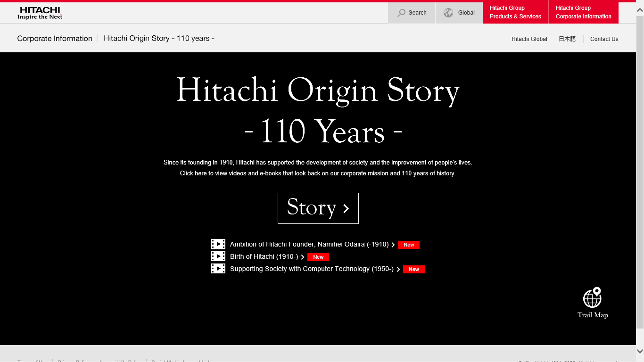This screenshot has height=362, width=644.
Task: Switch to Japanese via the 日本語 link
Action: 567,39
